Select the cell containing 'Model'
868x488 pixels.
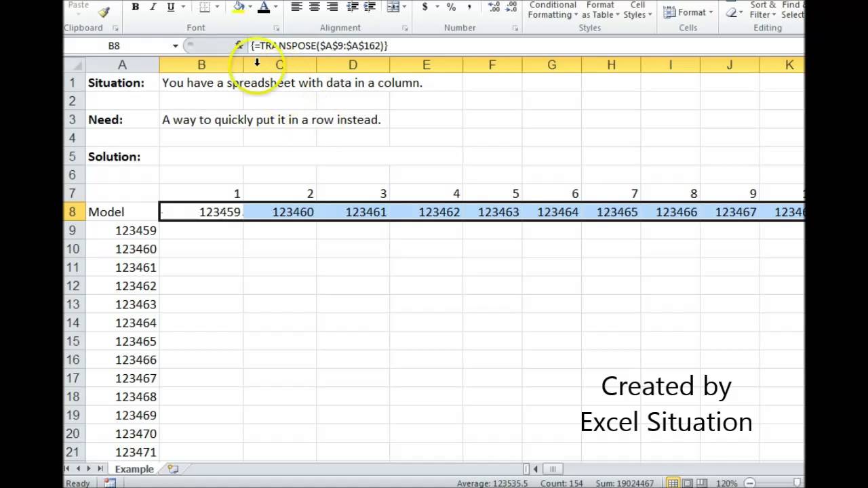click(122, 212)
